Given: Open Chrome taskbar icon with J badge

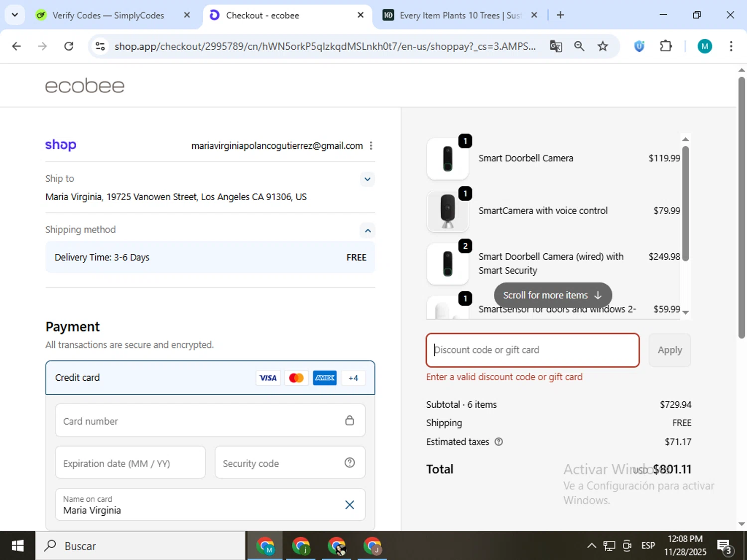Looking at the screenshot, I should tap(372, 546).
